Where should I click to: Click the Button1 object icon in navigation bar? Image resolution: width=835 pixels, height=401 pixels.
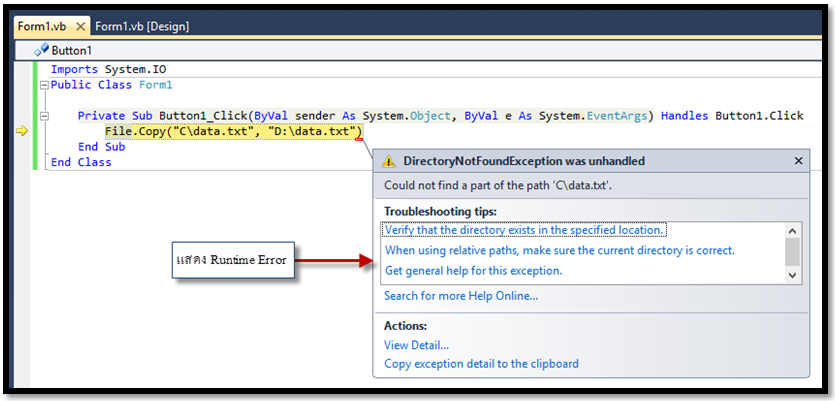(41, 49)
